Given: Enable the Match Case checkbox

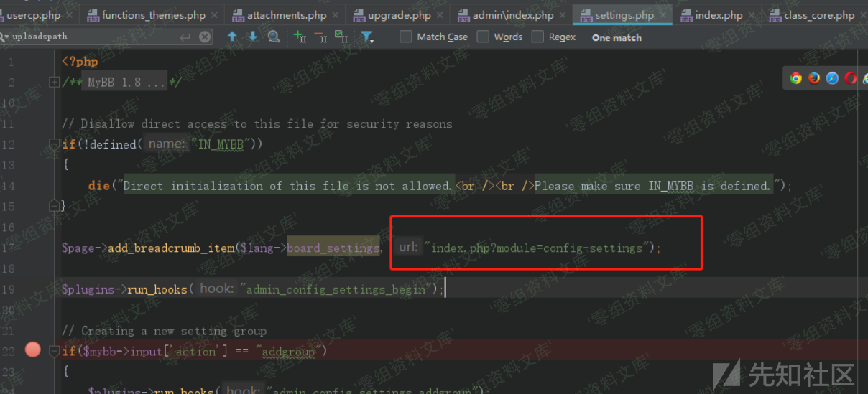Looking at the screenshot, I should pos(406,37).
